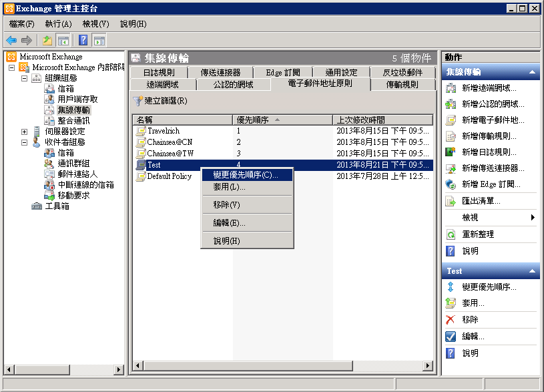
Task: Toggle the action pane toolbar icon
Action: (99, 41)
